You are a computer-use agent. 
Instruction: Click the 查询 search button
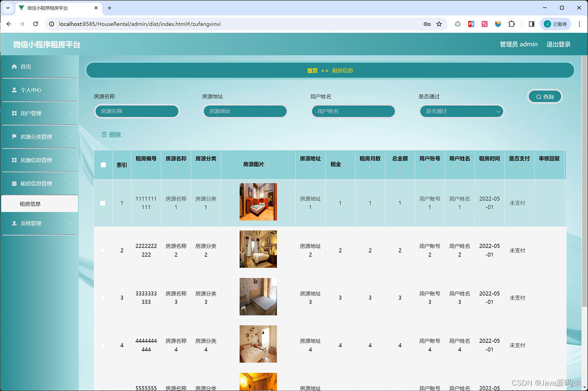[x=545, y=97]
